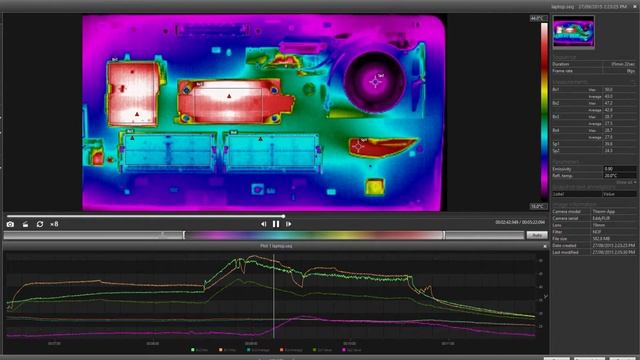640x360 pixels.
Task: Select the Sp1 spot crosshair on red area
Action: (358, 146)
